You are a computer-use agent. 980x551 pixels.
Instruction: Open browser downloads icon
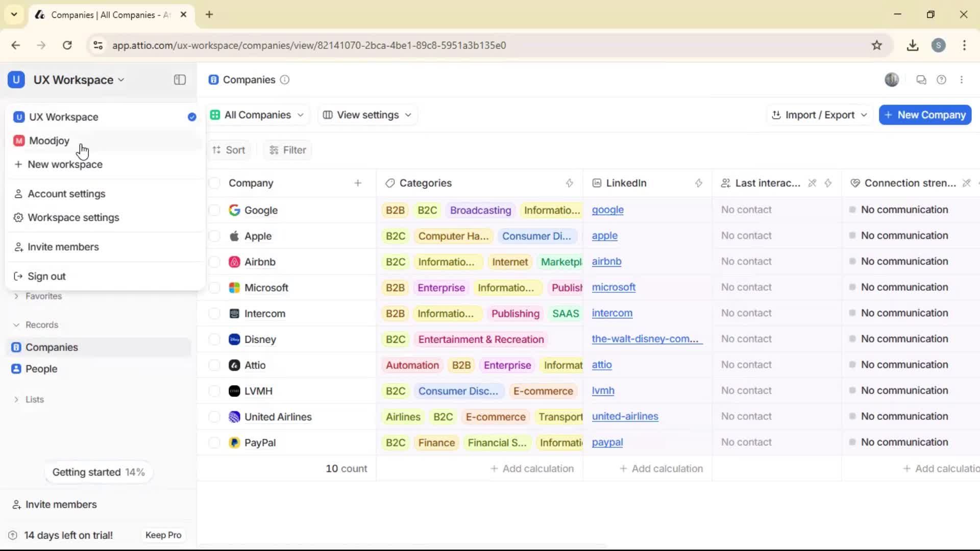tap(913, 45)
